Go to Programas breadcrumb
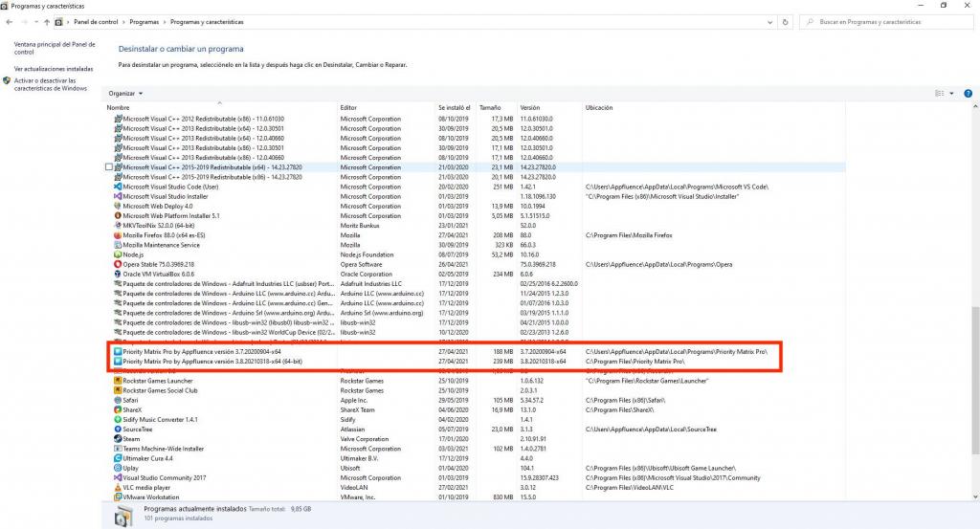This screenshot has width=980, height=529. pyautogui.click(x=144, y=22)
